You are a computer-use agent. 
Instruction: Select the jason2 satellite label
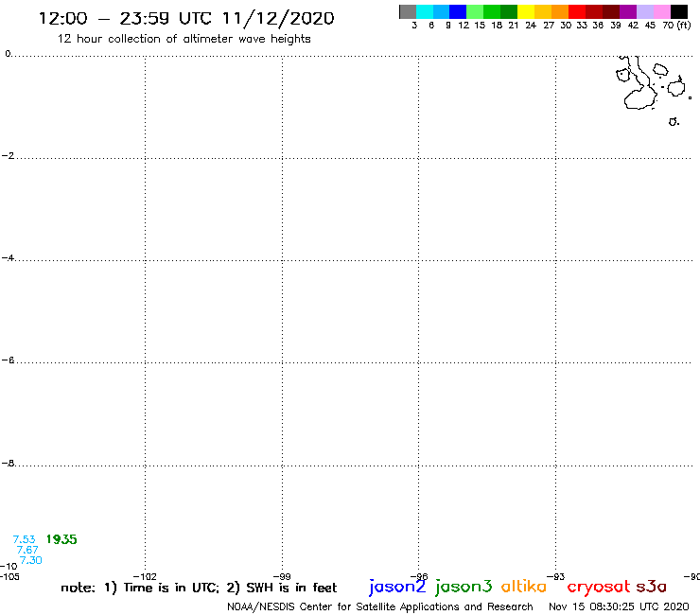click(x=397, y=587)
